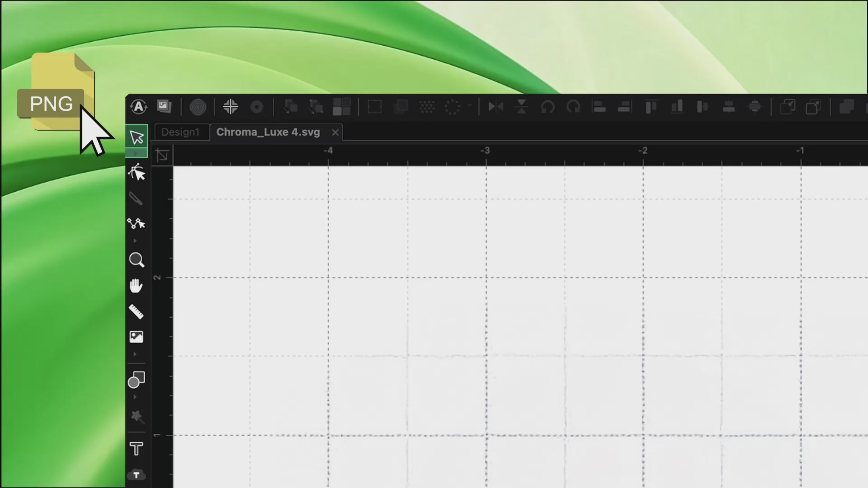Choose the hand Pan tool
Image resolution: width=868 pixels, height=488 pixels.
[136, 286]
